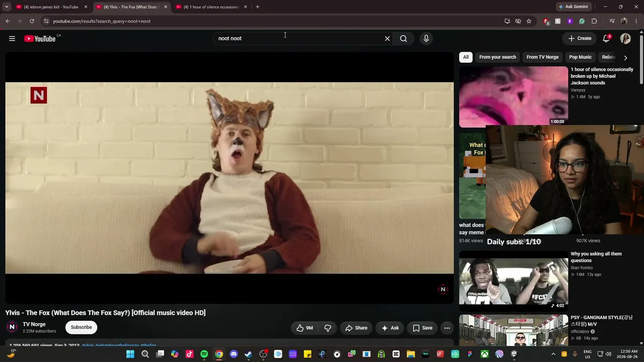Open the Michael Jackson silence video thumbnail
This screenshot has height=362, width=644.
coord(513,97)
